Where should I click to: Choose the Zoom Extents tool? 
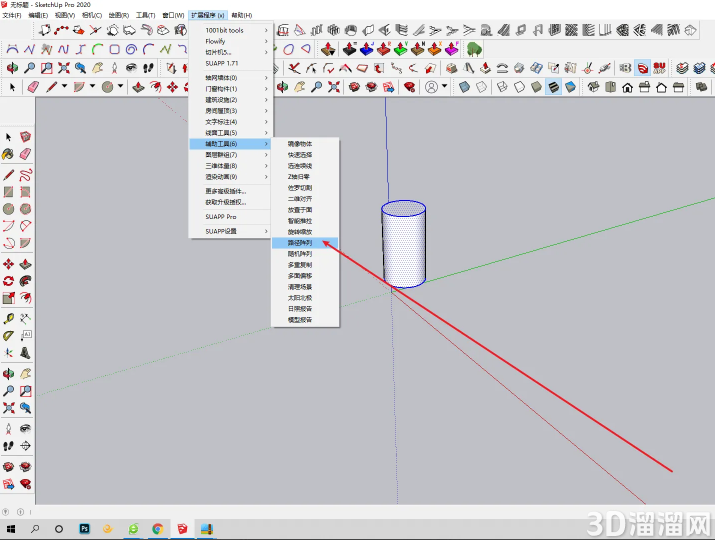point(64,68)
